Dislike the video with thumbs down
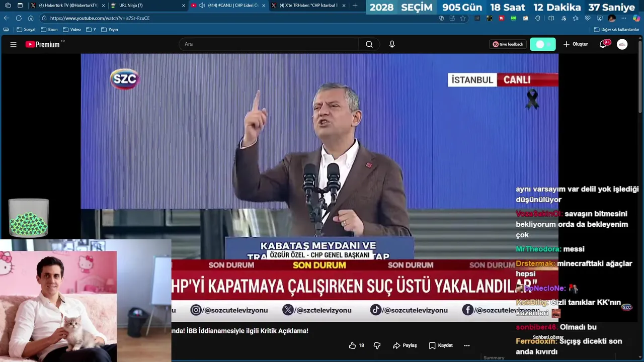The width and height of the screenshot is (644, 362). [377, 345]
